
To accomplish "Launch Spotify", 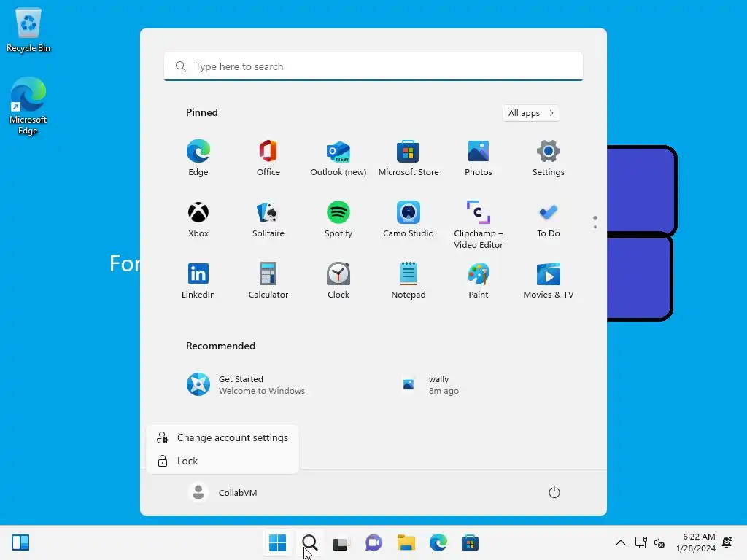I will tap(338, 219).
